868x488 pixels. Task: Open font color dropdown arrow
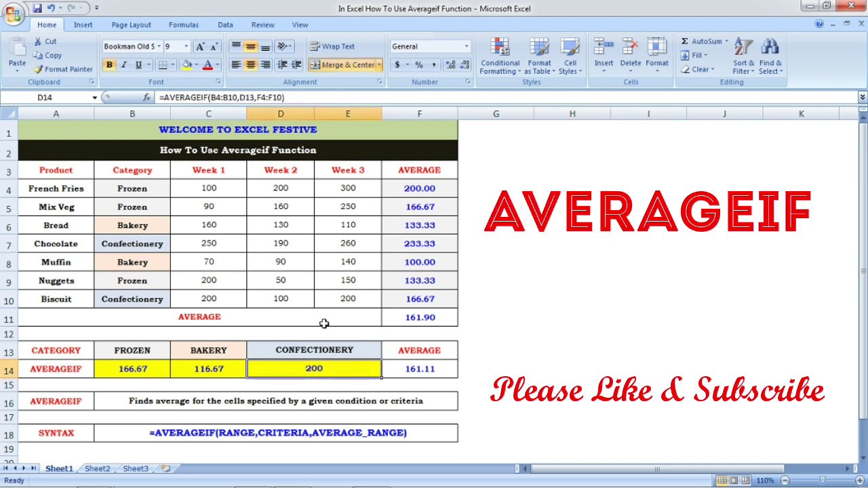(x=217, y=65)
